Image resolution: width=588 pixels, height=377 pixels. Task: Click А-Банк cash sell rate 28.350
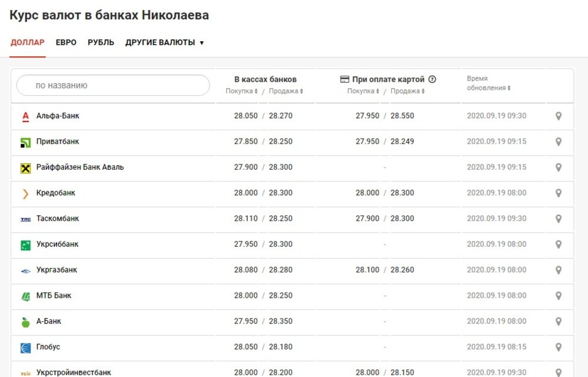(280, 321)
